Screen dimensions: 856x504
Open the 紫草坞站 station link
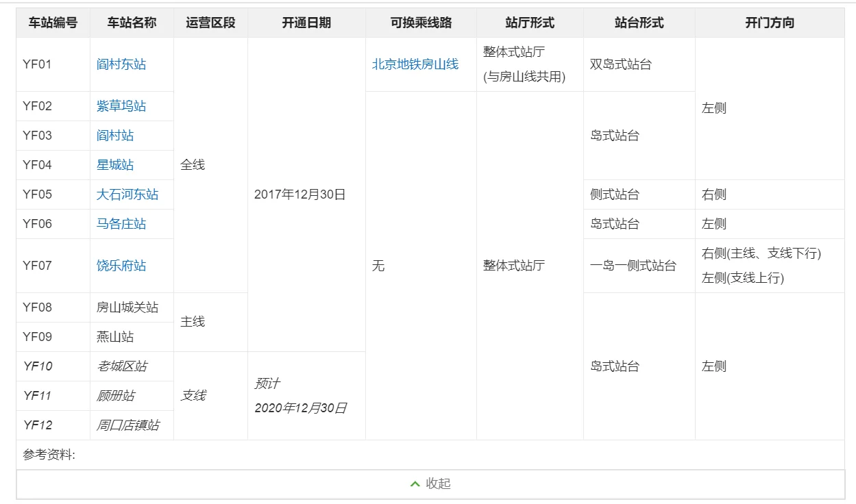[132, 106]
